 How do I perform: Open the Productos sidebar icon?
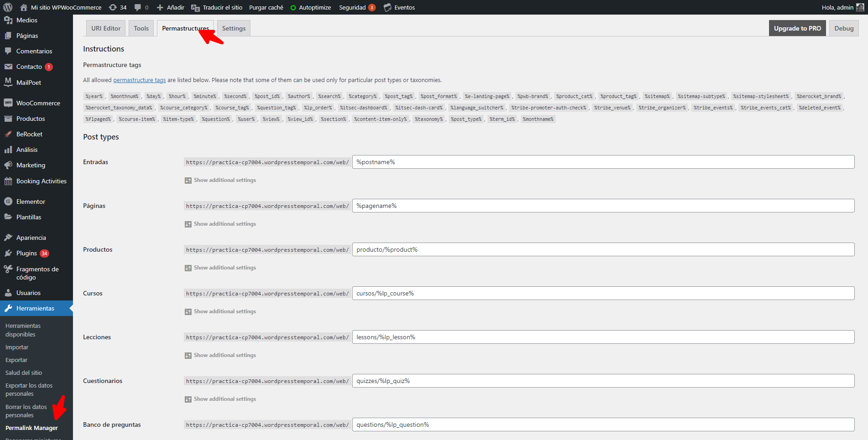8,119
